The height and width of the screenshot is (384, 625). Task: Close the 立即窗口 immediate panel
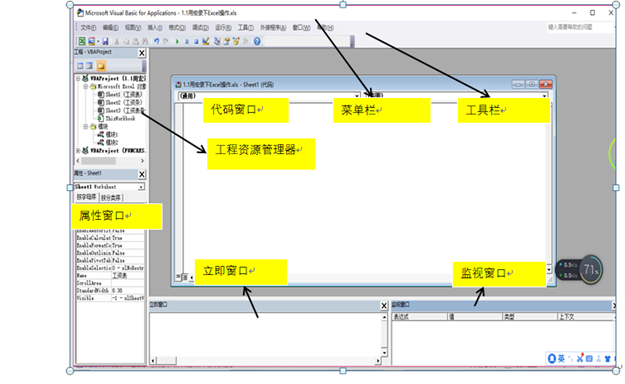tap(384, 306)
